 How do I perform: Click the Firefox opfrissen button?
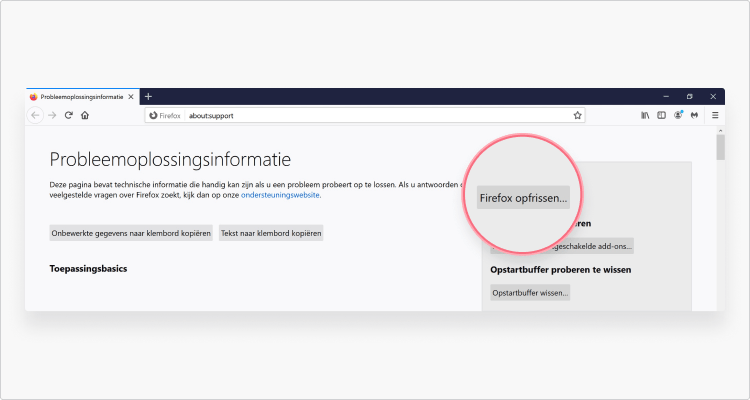pos(523,198)
